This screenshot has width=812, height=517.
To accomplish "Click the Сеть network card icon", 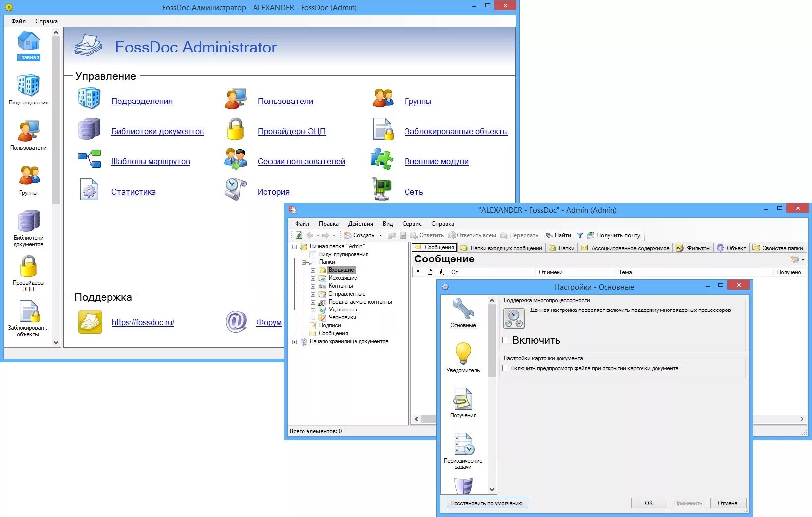I will (382, 189).
